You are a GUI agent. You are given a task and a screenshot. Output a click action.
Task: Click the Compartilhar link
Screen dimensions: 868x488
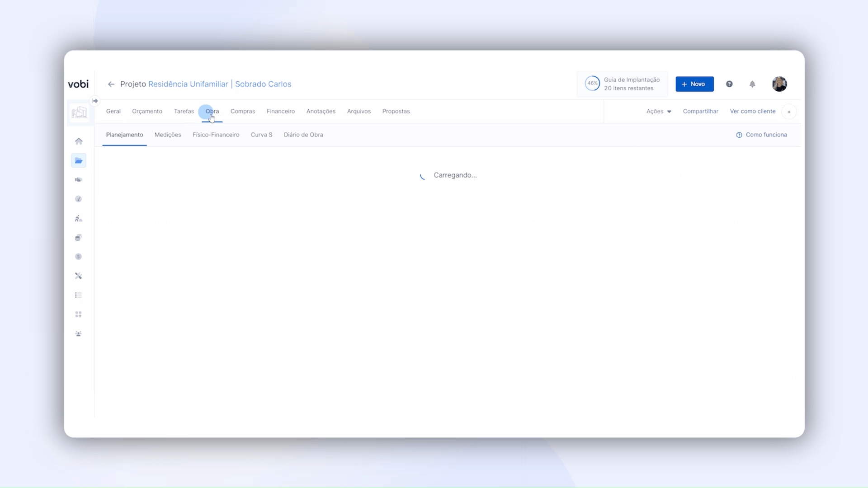[x=700, y=111]
